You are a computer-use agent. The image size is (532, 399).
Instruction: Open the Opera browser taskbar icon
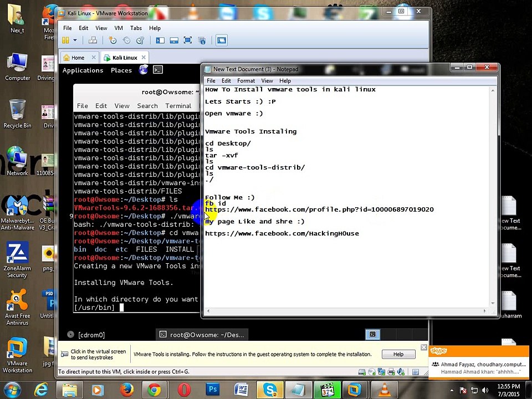(x=184, y=390)
